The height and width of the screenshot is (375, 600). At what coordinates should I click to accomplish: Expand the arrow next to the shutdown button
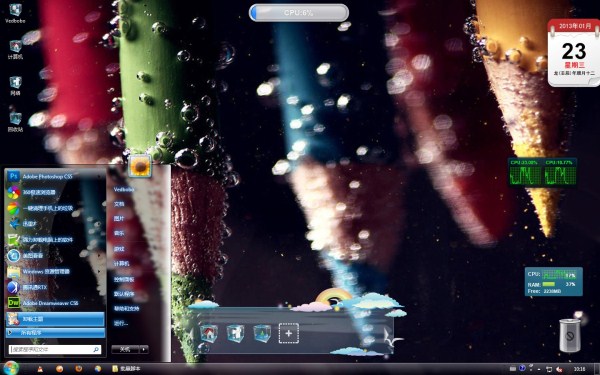click(144, 349)
